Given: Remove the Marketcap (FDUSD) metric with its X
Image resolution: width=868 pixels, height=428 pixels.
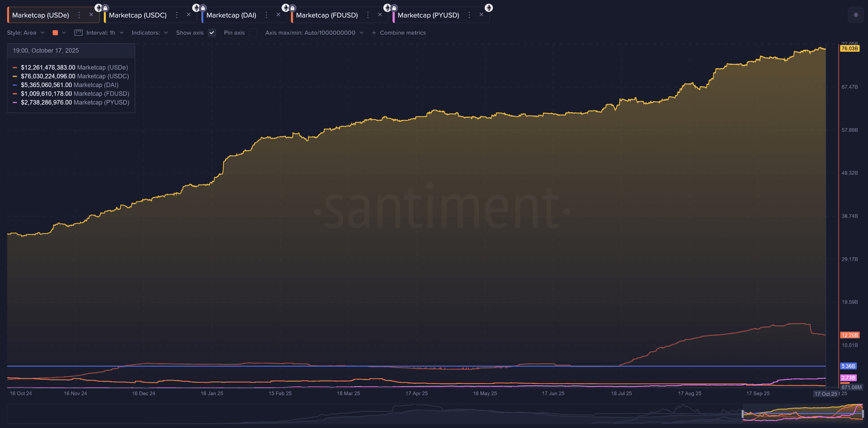Looking at the screenshot, I should (x=380, y=15).
